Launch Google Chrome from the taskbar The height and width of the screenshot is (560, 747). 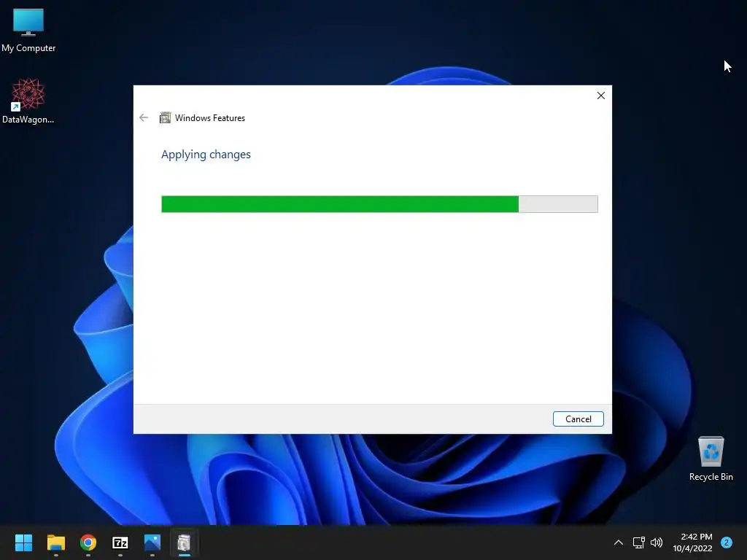click(88, 542)
